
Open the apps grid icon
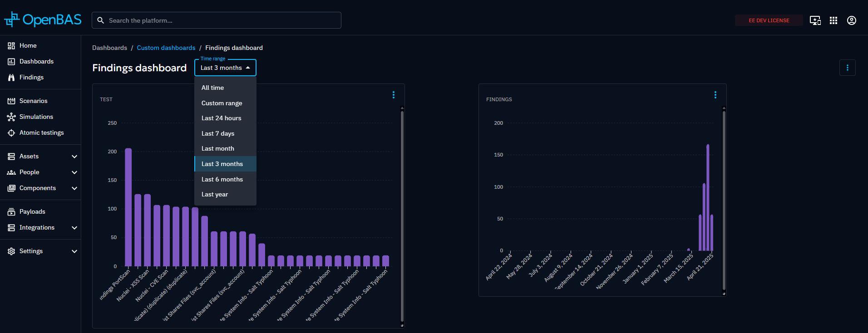coord(833,20)
